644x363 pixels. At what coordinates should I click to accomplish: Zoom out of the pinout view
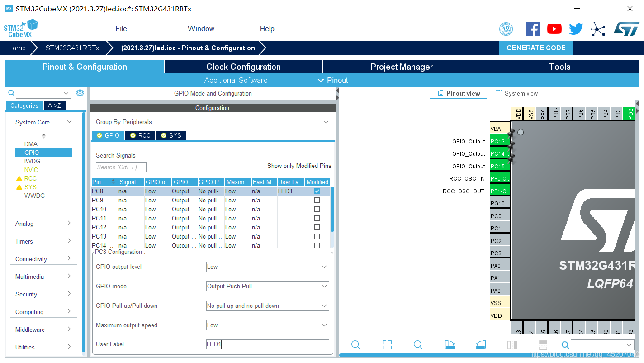[418, 345]
